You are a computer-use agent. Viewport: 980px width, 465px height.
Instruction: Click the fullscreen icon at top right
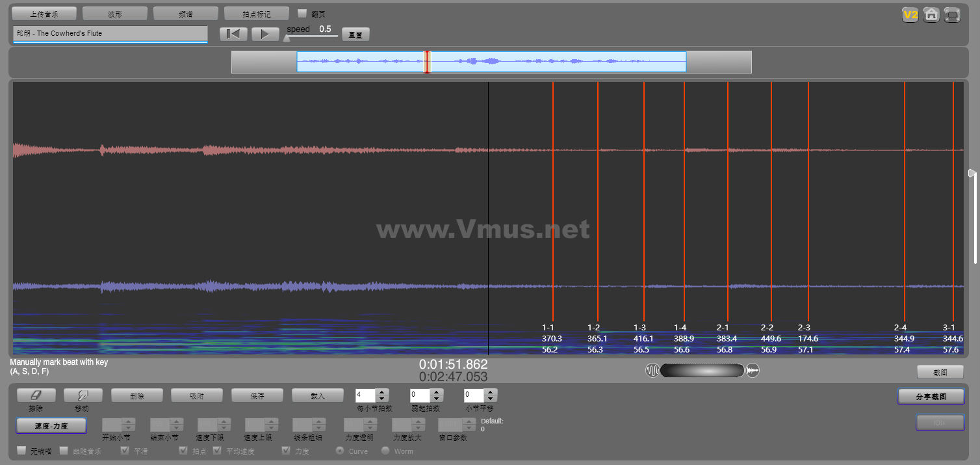(952, 15)
